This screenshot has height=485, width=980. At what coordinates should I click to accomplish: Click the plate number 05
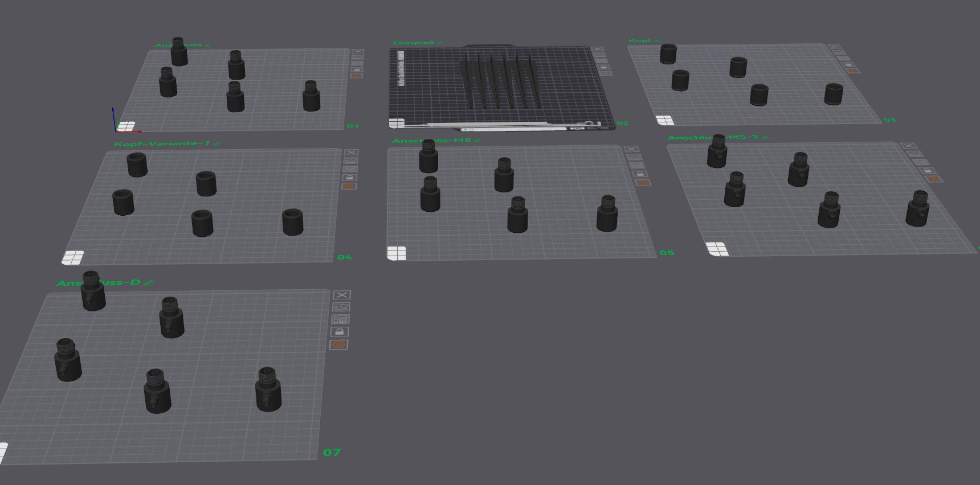tap(667, 253)
